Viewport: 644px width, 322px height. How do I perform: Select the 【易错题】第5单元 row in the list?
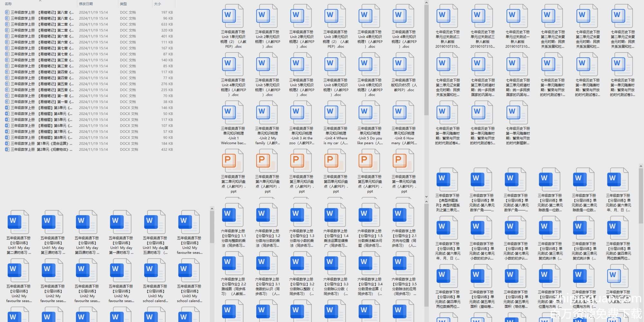89,120
